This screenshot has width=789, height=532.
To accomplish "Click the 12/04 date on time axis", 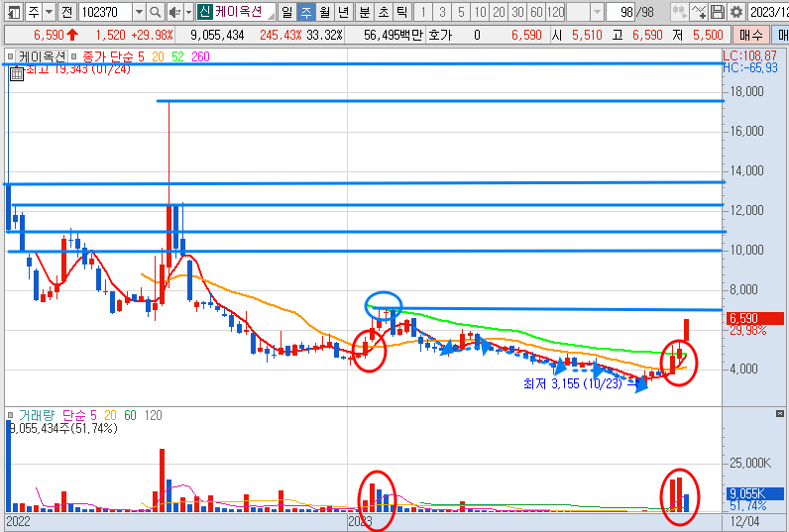I will coord(745,521).
